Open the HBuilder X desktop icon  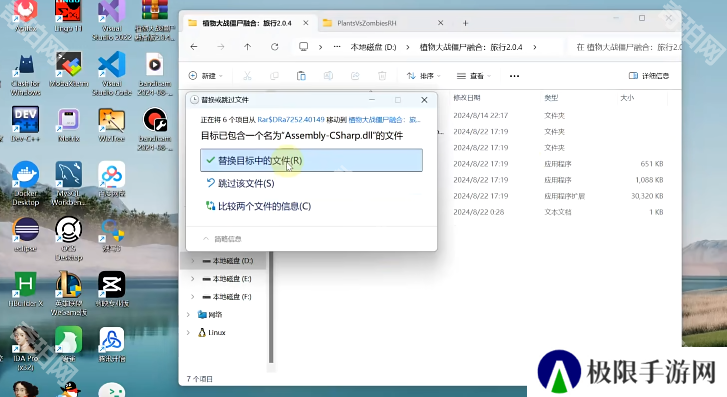26,289
